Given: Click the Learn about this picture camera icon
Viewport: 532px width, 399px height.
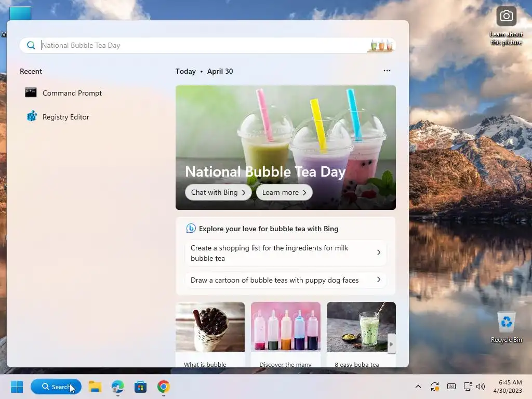Looking at the screenshot, I should 506,16.
